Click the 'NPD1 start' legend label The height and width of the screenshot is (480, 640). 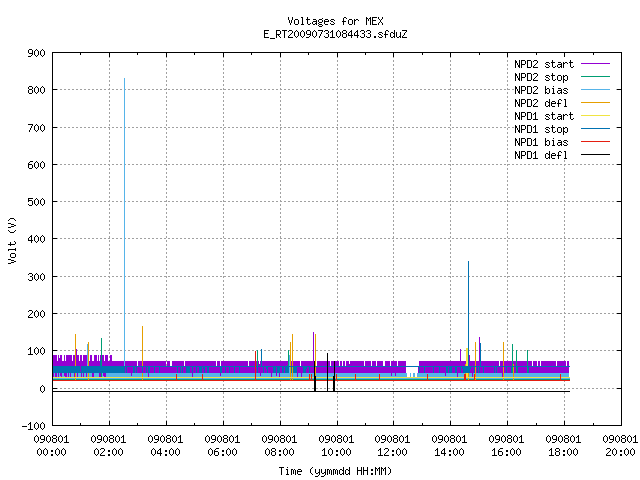pos(544,116)
